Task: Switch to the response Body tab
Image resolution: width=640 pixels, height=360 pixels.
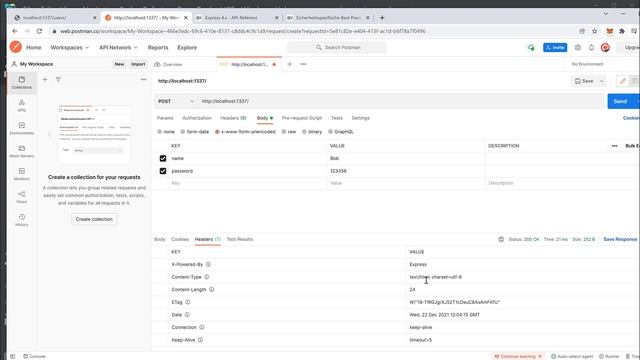Action: click(160, 239)
